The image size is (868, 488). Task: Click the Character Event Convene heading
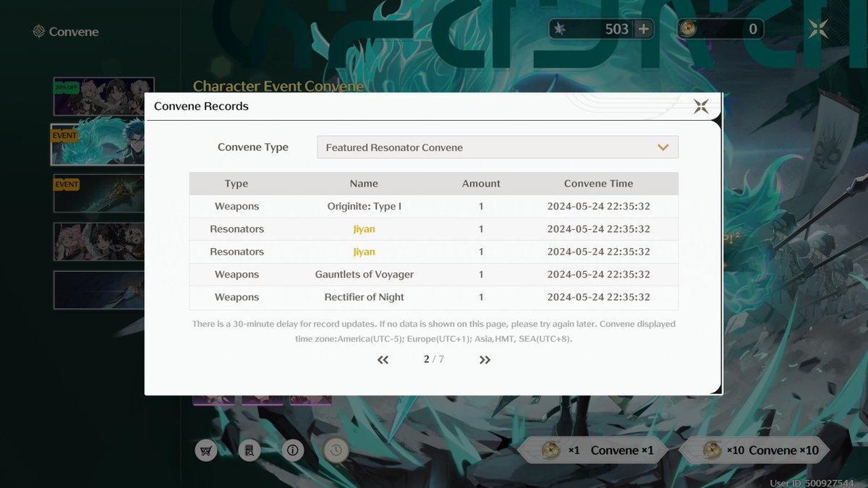coord(278,86)
